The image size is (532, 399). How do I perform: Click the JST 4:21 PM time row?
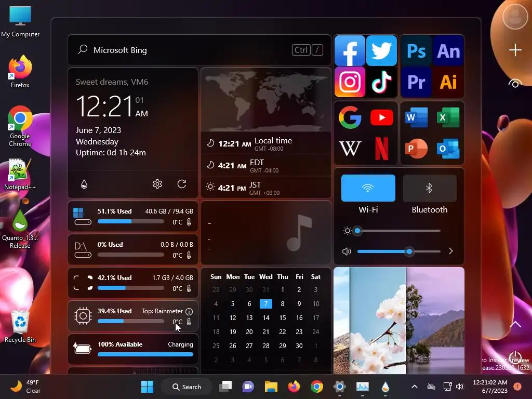click(265, 188)
